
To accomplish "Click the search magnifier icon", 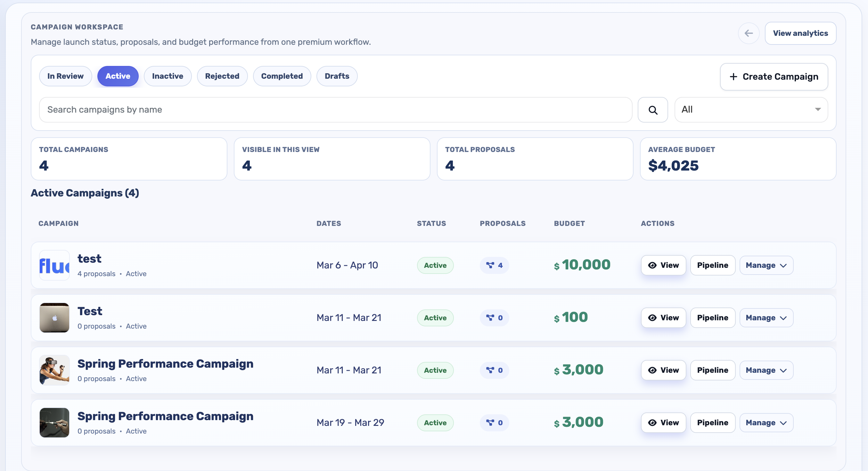I will pos(653,110).
